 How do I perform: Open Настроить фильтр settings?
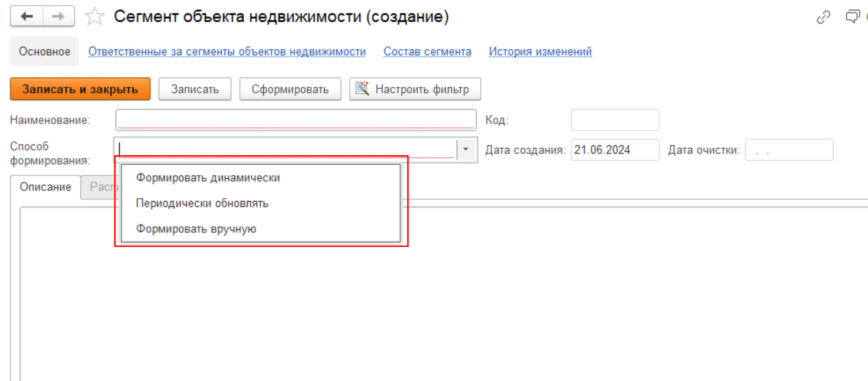pyautogui.click(x=415, y=90)
